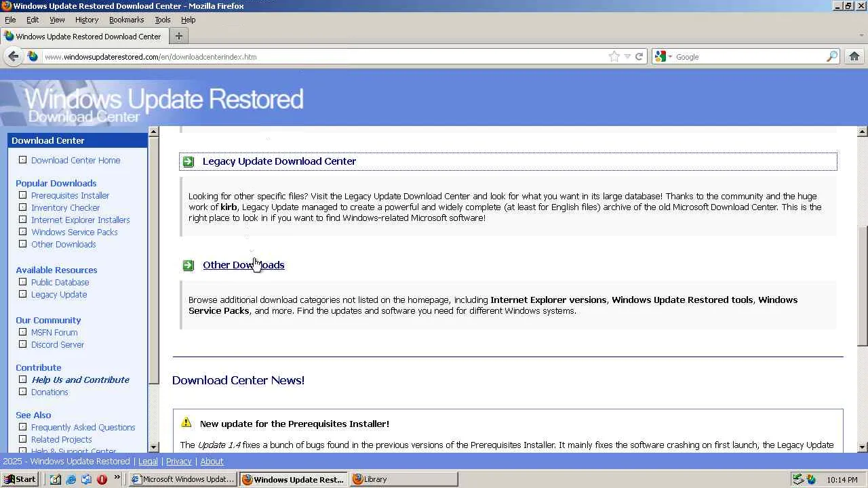868x488 pixels.
Task: Click the page scrollbar up arrow
Action: coord(863,131)
